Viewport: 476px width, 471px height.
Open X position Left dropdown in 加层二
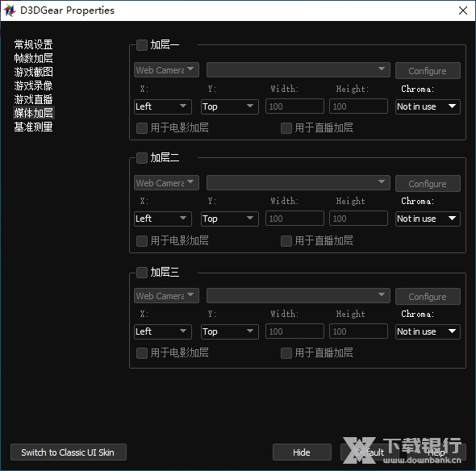tap(163, 219)
